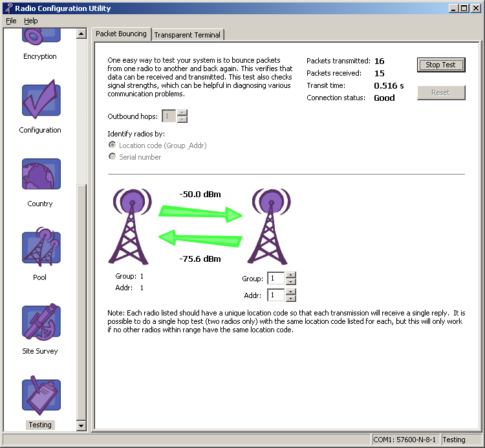The width and height of the screenshot is (485, 448).
Task: Click the application title bar icon
Action: click(8, 8)
